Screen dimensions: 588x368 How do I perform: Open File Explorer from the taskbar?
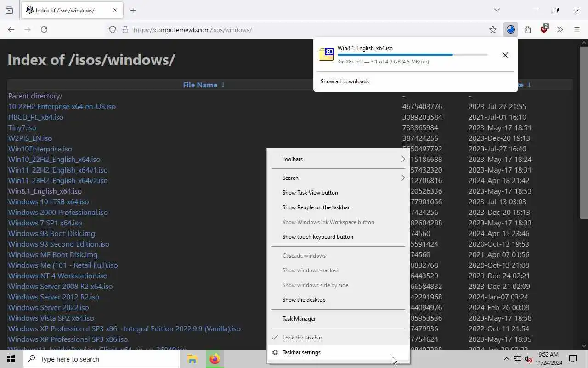point(192,359)
